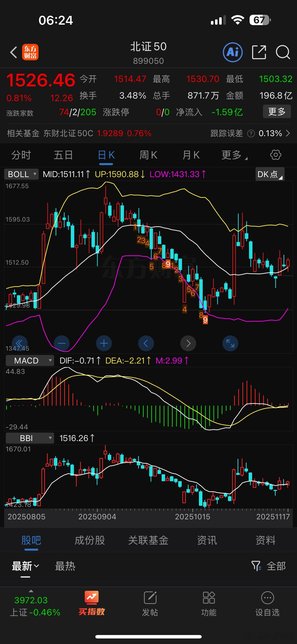This screenshot has height=644, width=297.
Task: Expand chart to fullscreen
Action: pyautogui.click(x=230, y=343)
